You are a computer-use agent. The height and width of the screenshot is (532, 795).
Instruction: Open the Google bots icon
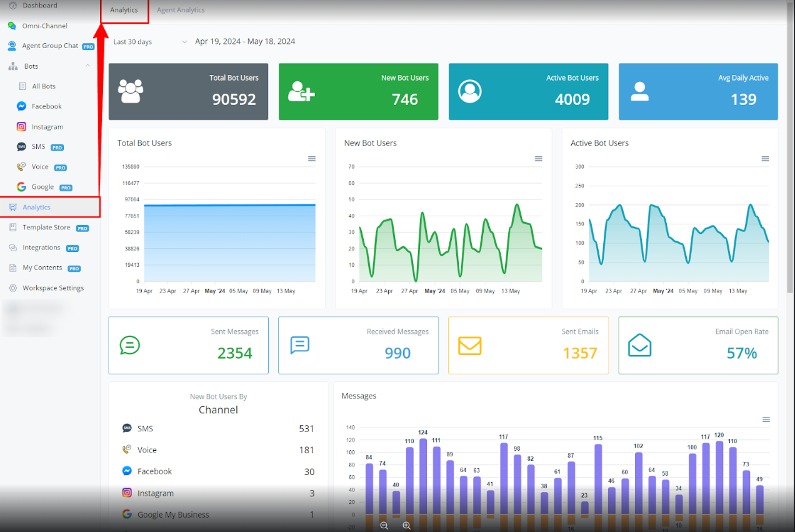21,187
